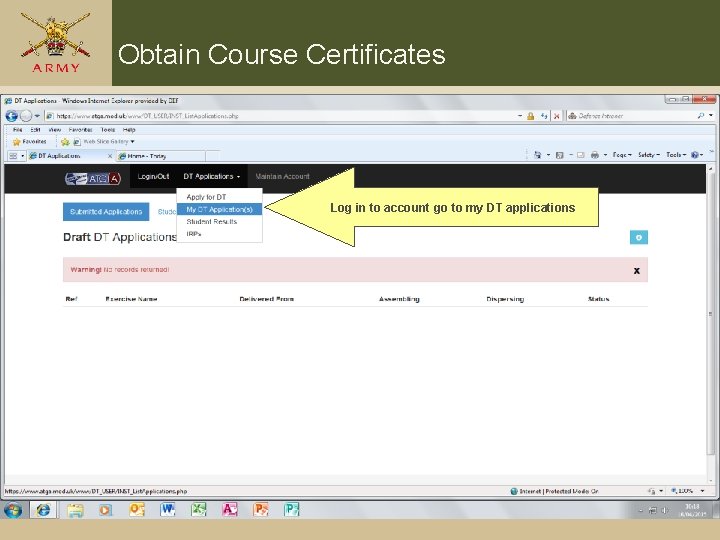Open the Edit menu
Screen dimensions: 720x540
coord(35,129)
